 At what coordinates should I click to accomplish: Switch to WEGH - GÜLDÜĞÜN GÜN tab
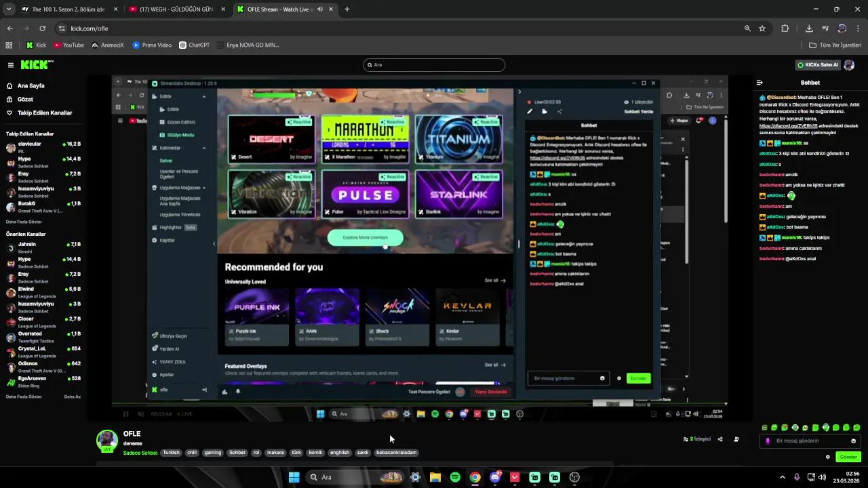[x=176, y=9]
